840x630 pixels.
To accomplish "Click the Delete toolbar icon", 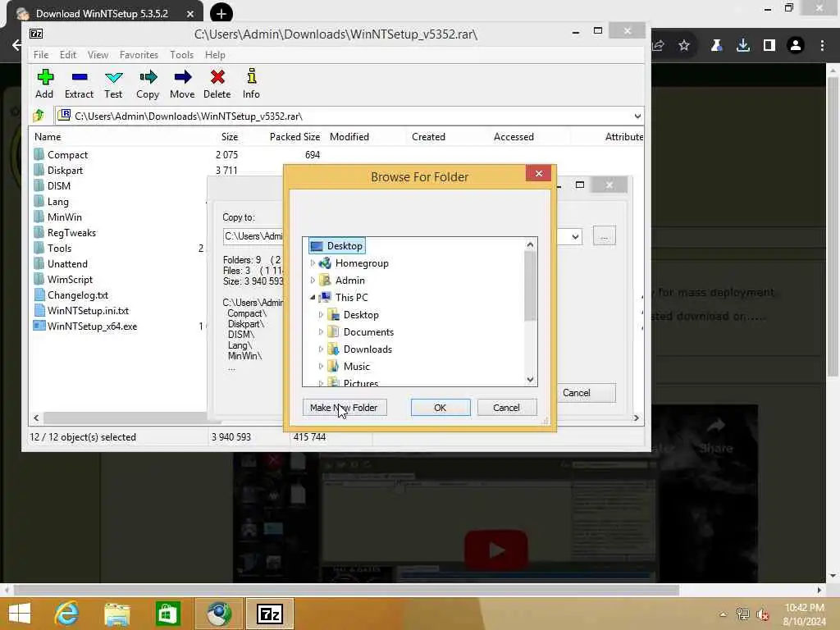I will pos(217,84).
